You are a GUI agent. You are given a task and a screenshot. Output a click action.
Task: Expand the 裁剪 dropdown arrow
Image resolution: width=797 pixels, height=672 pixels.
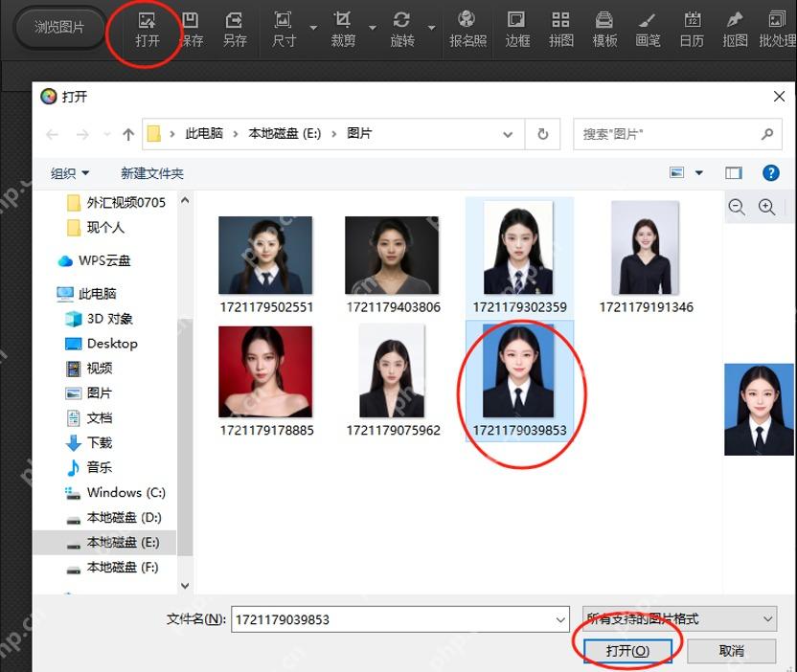click(x=373, y=28)
